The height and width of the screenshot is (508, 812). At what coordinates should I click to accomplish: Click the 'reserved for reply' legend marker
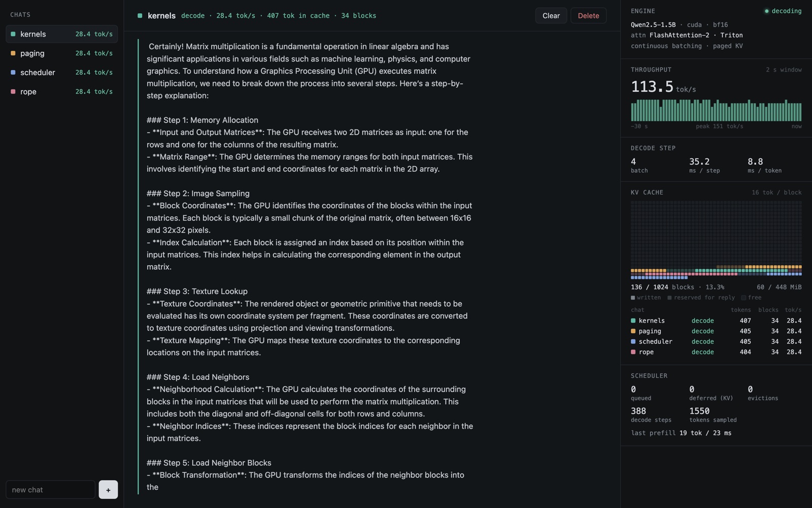click(669, 298)
